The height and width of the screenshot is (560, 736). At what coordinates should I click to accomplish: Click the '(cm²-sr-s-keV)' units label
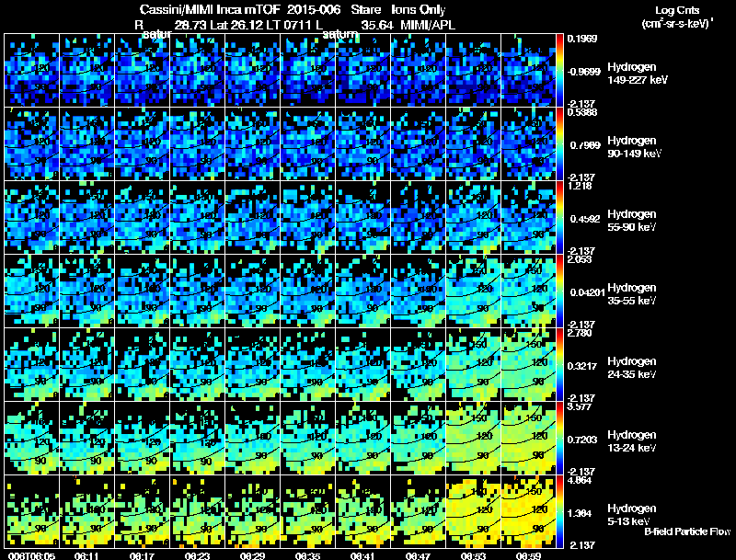[677, 23]
